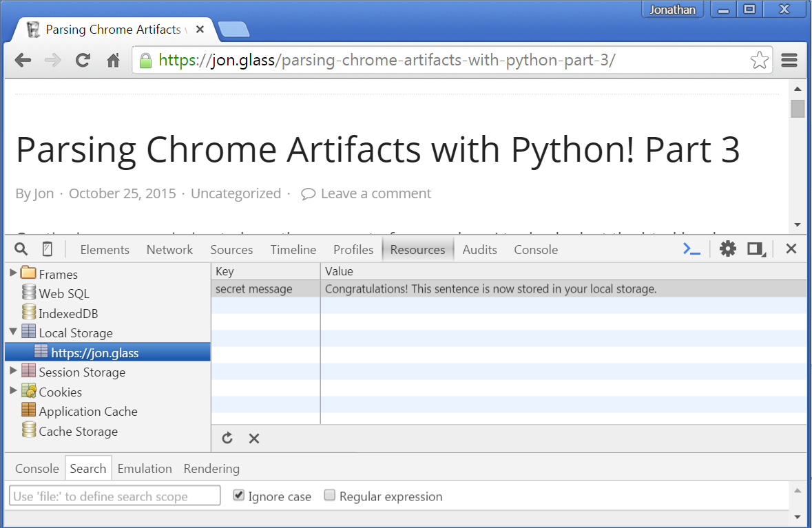Click the Cookies icon in sidebar
The width and height of the screenshot is (812, 528).
point(29,391)
